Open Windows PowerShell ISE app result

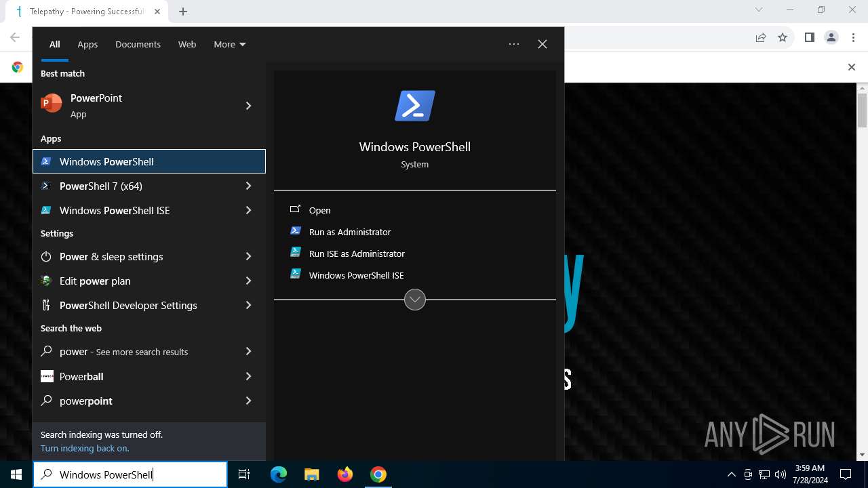click(x=133, y=210)
